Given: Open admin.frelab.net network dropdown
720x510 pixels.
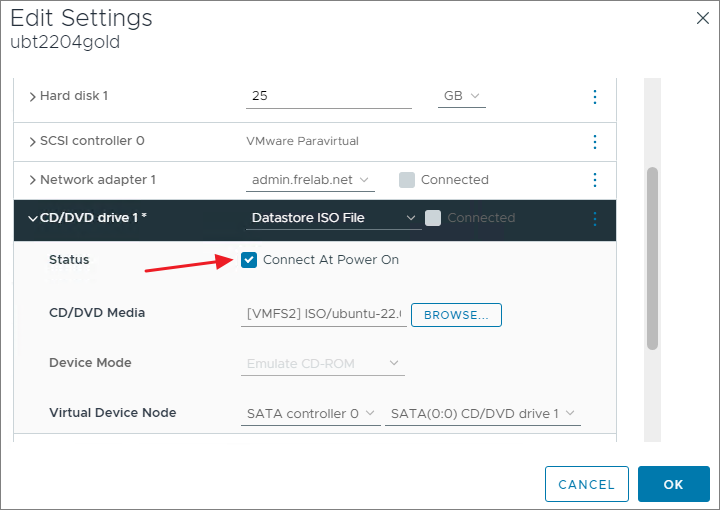Looking at the screenshot, I should coord(310,180).
